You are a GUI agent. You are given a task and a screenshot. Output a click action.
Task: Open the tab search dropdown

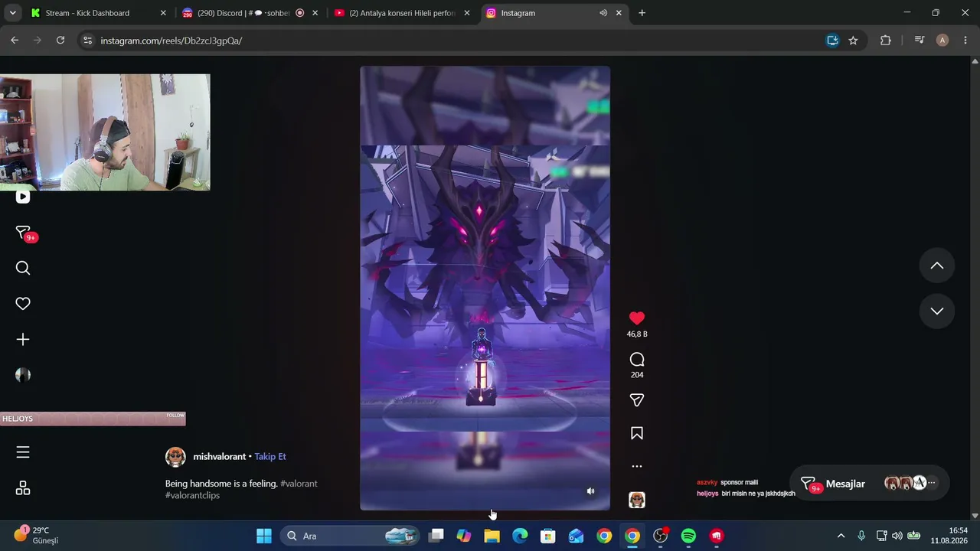pos(12,13)
